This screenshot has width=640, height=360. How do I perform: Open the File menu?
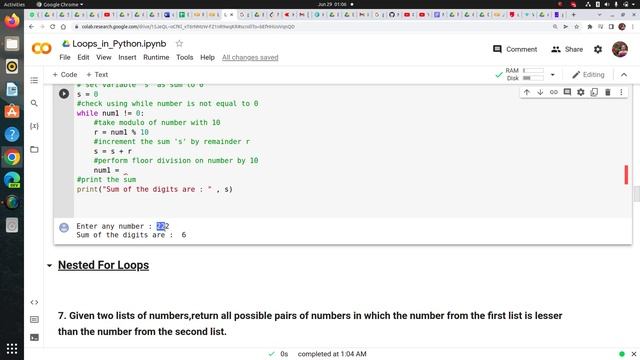point(65,57)
